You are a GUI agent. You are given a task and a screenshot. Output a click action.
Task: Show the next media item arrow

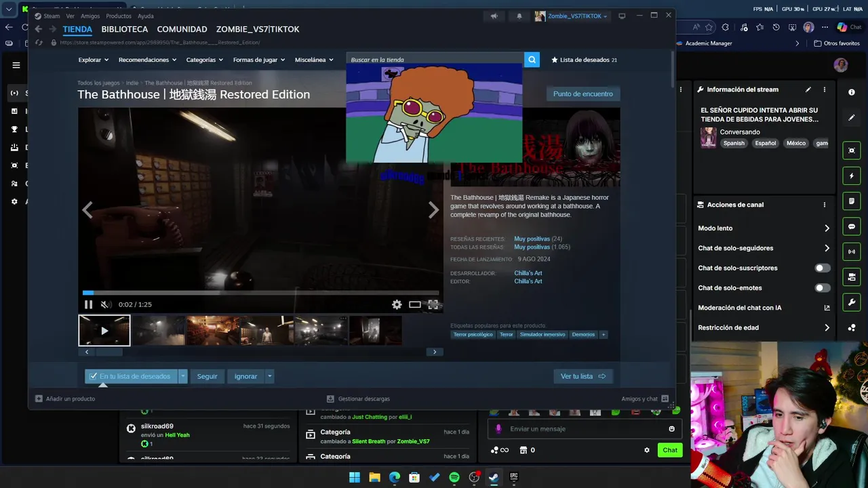pyautogui.click(x=433, y=210)
